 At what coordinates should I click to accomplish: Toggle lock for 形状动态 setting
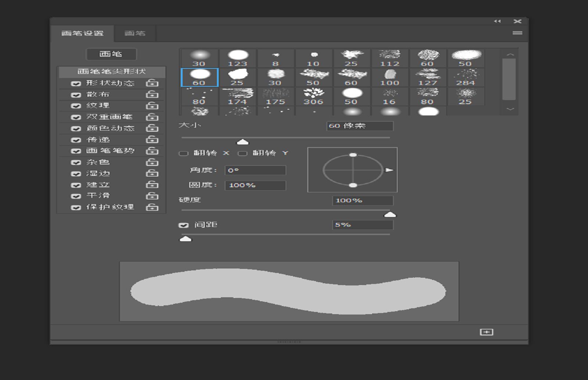pos(152,83)
